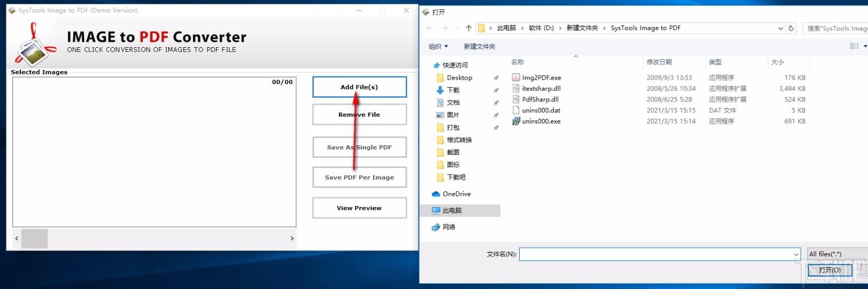Select 新建文件夹 breadcrumb
Image resolution: width=868 pixels, height=289 pixels.
582,28
